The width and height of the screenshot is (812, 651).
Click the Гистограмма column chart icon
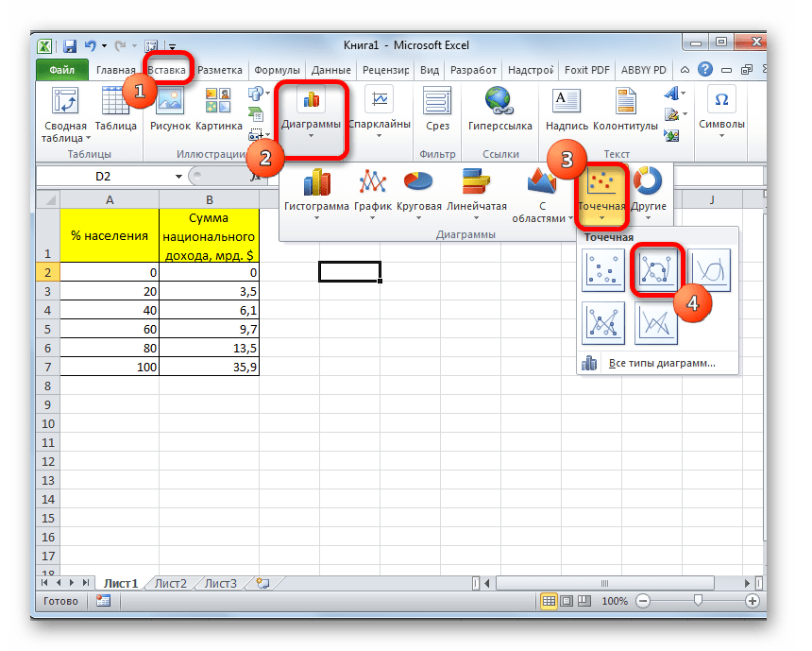[x=316, y=189]
